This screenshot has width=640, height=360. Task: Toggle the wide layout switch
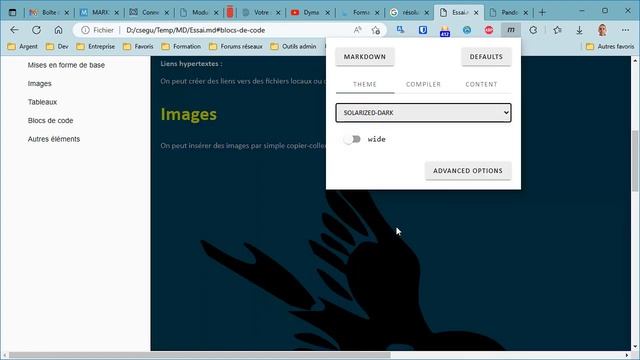pos(352,139)
